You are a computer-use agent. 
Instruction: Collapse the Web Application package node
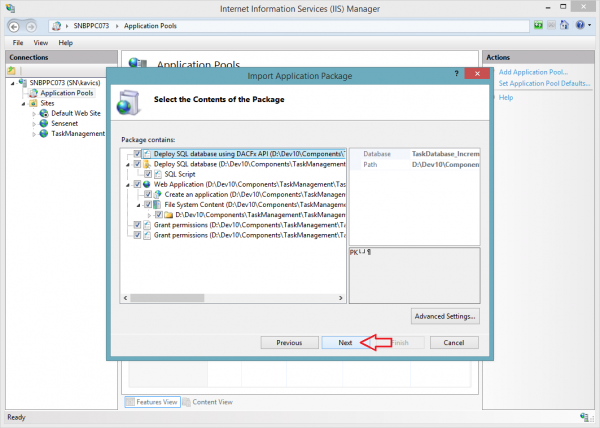pos(128,185)
